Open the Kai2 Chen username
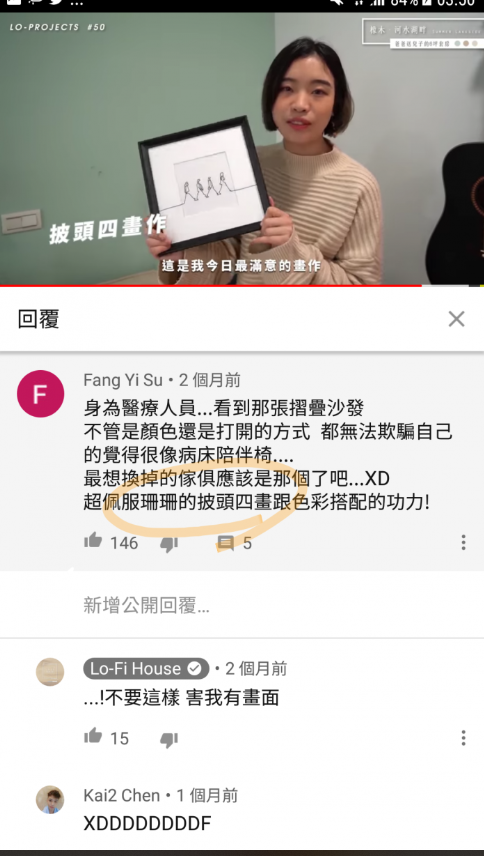484x856 pixels. (x=122, y=795)
